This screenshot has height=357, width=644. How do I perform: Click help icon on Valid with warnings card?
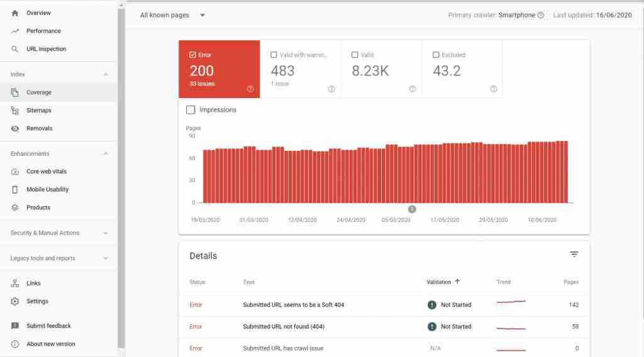click(x=331, y=89)
